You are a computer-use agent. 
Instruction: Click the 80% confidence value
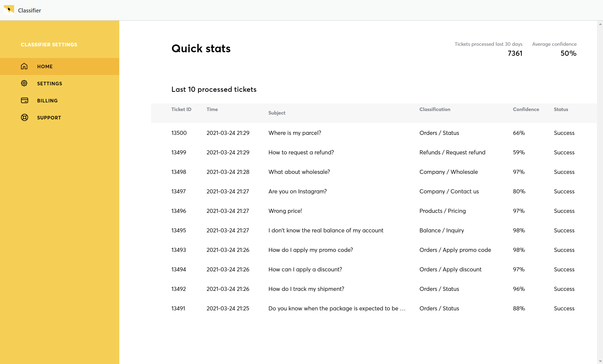[519, 191]
